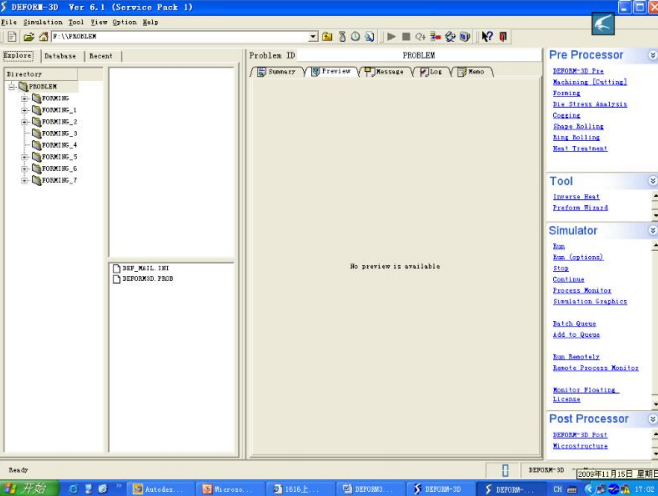This screenshot has width=658, height=496.
Task: Open the Preform Wizard link
Action: click(x=580, y=207)
